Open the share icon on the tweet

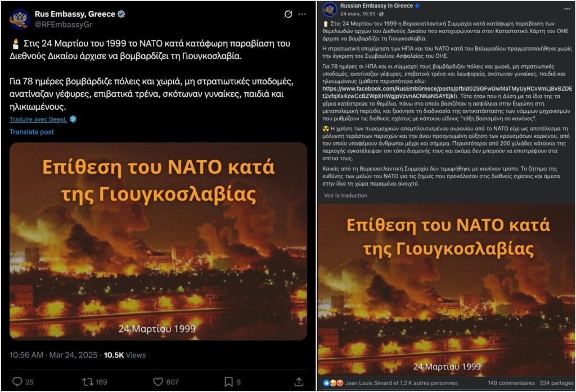pyautogui.click(x=299, y=382)
